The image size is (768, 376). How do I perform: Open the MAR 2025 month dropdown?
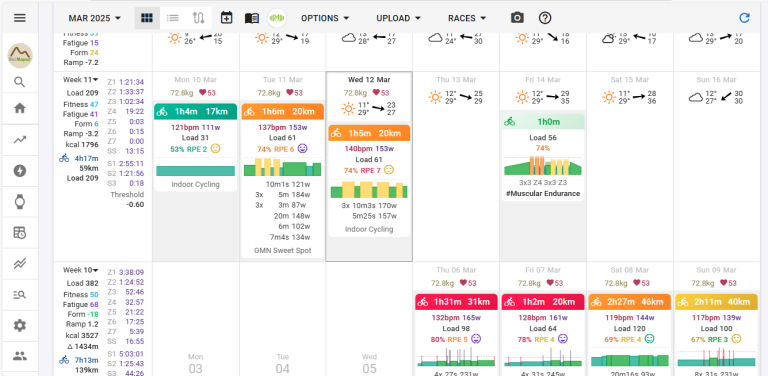click(x=95, y=18)
